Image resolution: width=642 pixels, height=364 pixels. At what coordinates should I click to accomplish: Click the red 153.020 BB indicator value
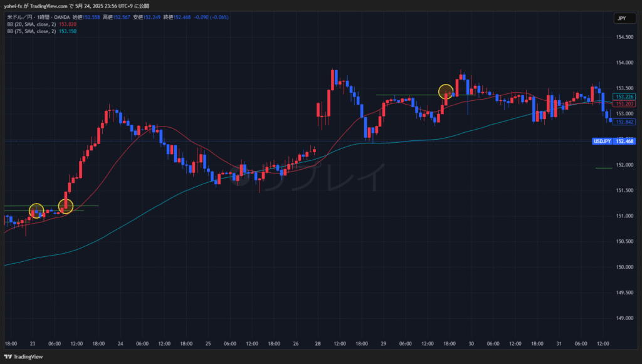click(67, 24)
